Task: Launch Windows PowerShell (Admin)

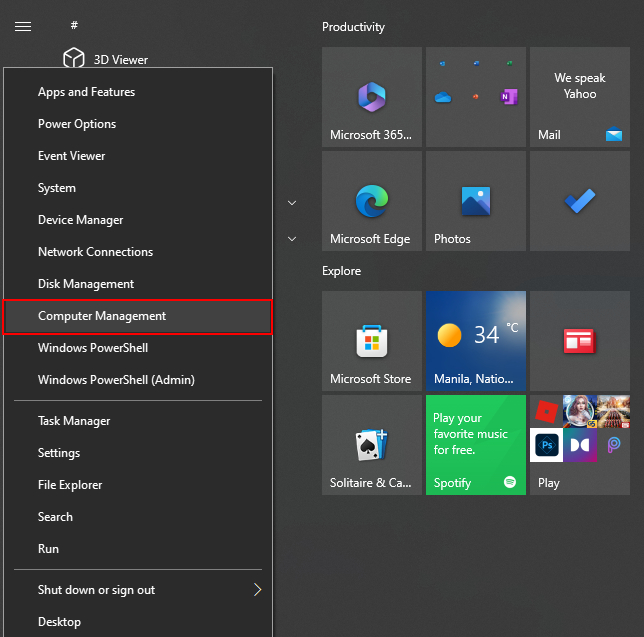Action: (138, 380)
